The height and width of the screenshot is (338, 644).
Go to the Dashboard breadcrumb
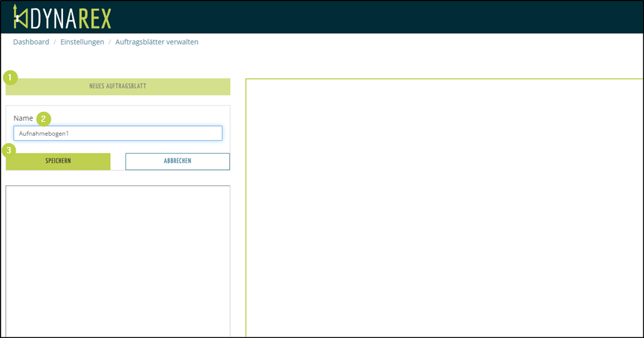31,42
